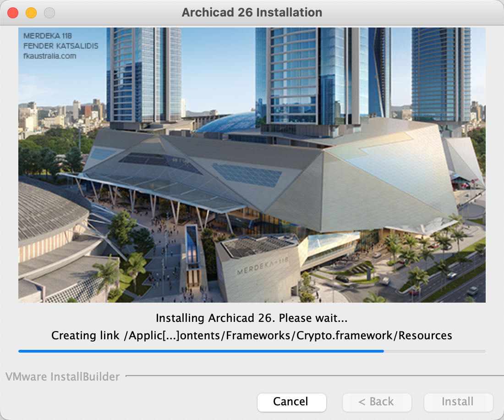Minimize installer with the yellow button
This screenshot has height=420, width=504.
31,13
